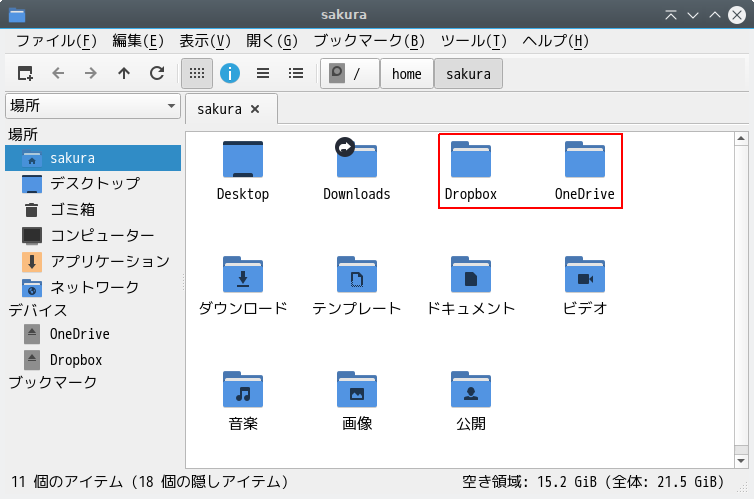This screenshot has height=499, width=754.
Task: Open the ブックマーク(B) menu
Action: [x=369, y=41]
